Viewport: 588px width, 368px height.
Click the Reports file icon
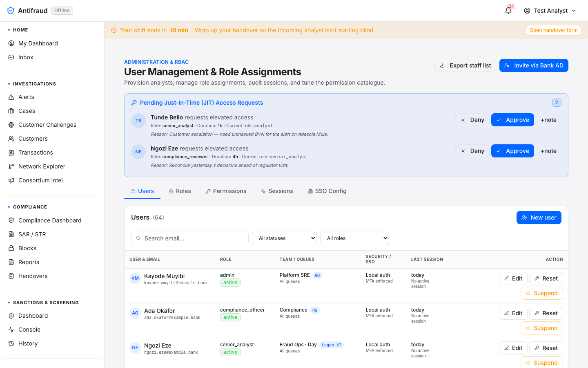pyautogui.click(x=11, y=262)
